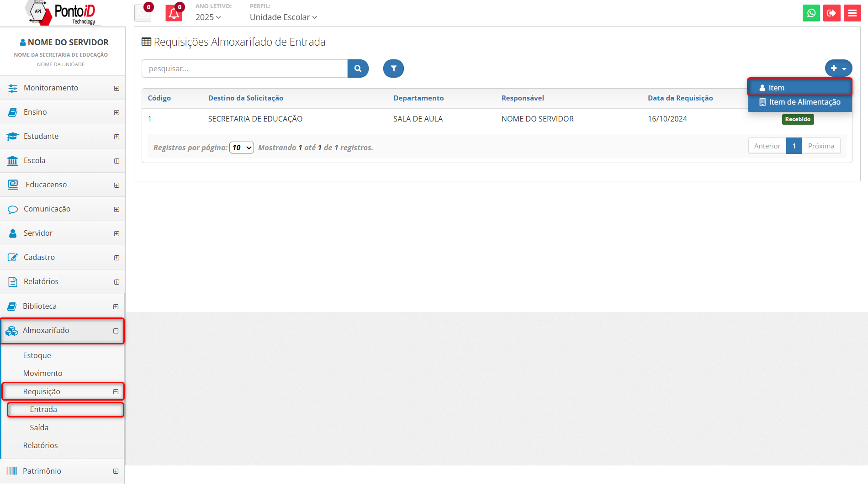Expand the Biblioteca menu section

(x=116, y=306)
